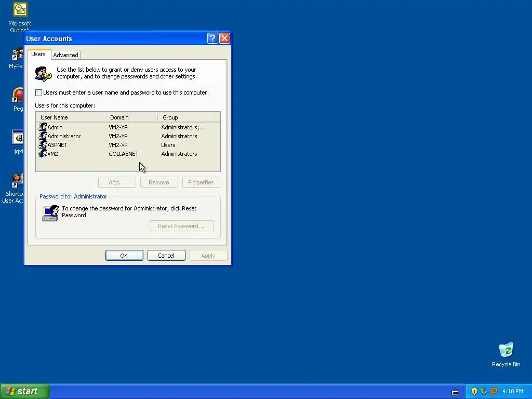Click the VM2 domain user icon
The image size is (532, 399).
43,153
